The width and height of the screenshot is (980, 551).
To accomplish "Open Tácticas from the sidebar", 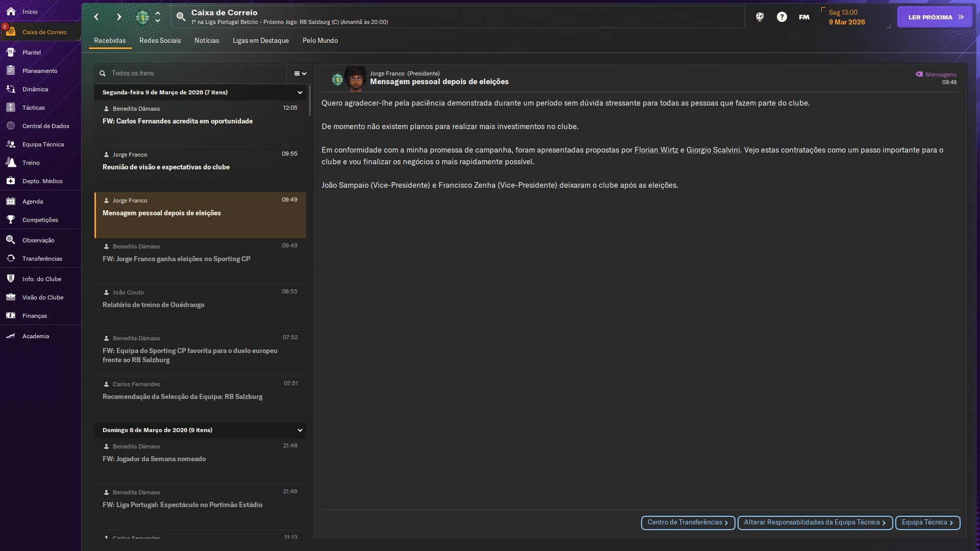I will [x=34, y=108].
